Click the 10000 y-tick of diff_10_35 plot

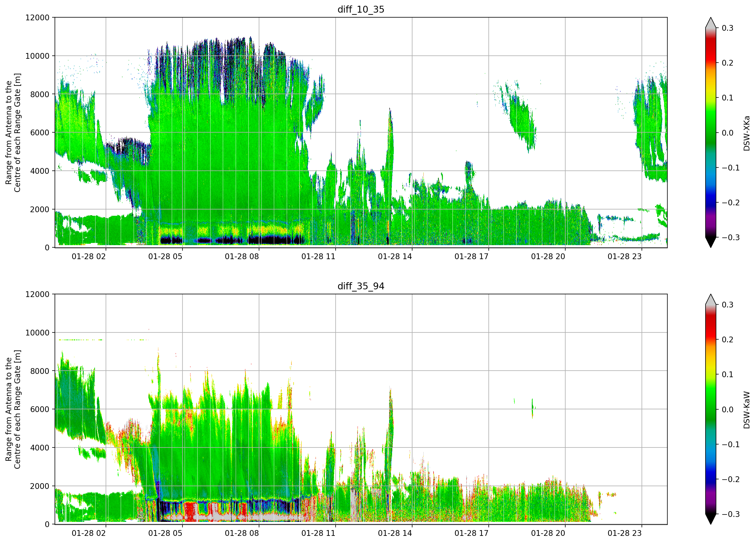pos(37,56)
